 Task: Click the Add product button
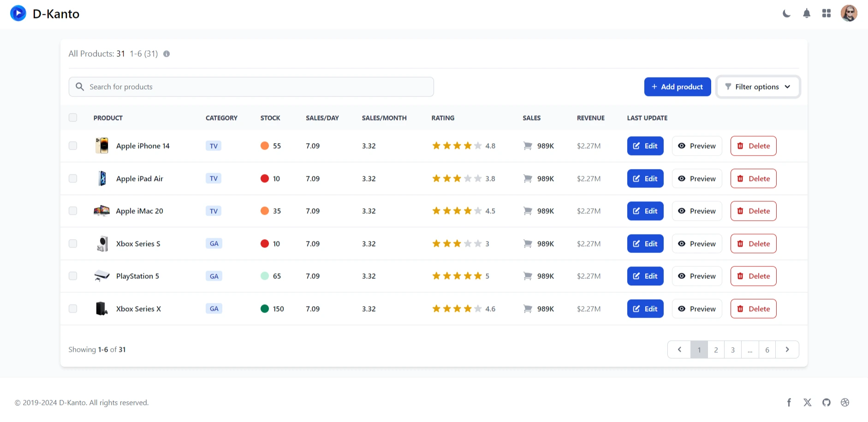[x=678, y=87]
